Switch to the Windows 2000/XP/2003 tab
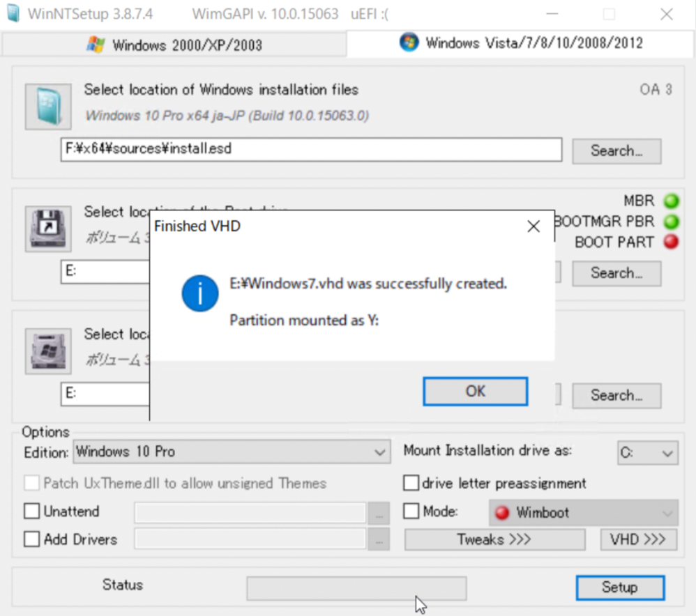Screen dimensions: 696x616 pos(174,45)
